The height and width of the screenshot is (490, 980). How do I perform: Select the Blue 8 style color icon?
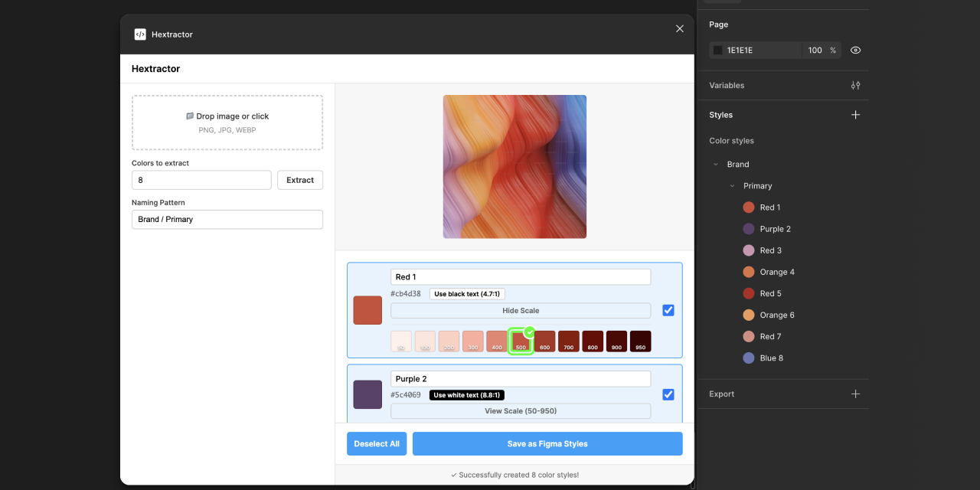point(748,358)
